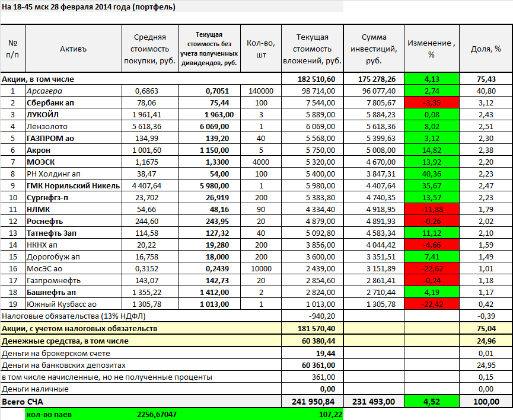This screenshot has width=513, height=420.
Task: Click the 'Изменение, %' column header
Action: (x=431, y=49)
